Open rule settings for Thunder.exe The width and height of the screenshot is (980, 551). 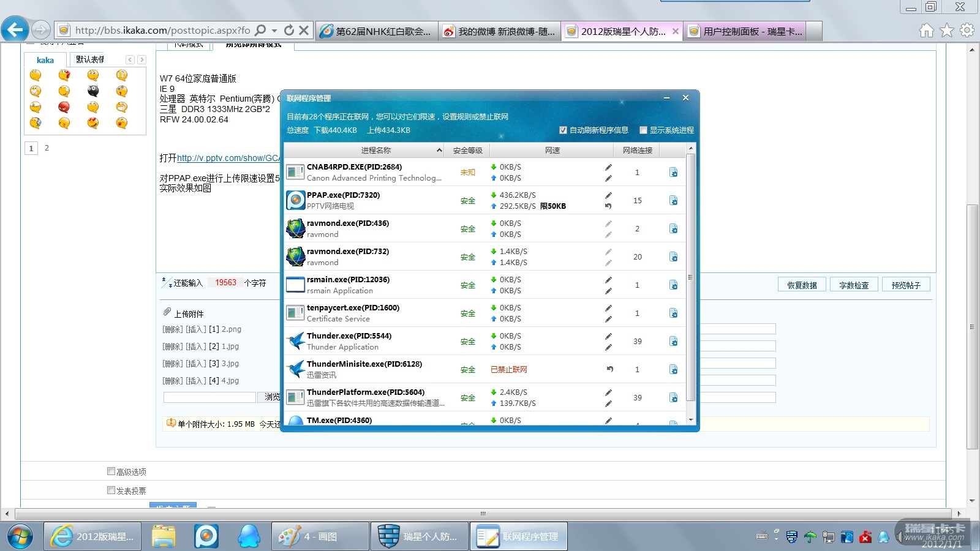[673, 342]
